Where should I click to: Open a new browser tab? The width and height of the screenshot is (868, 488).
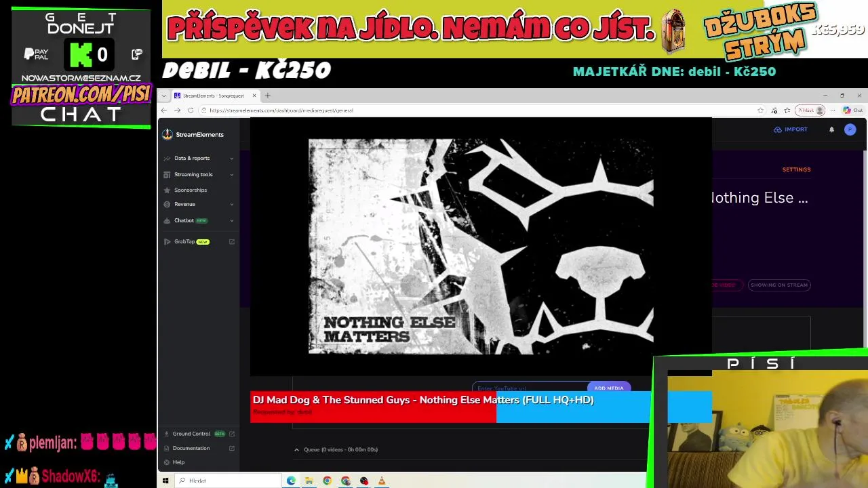[x=267, y=96]
